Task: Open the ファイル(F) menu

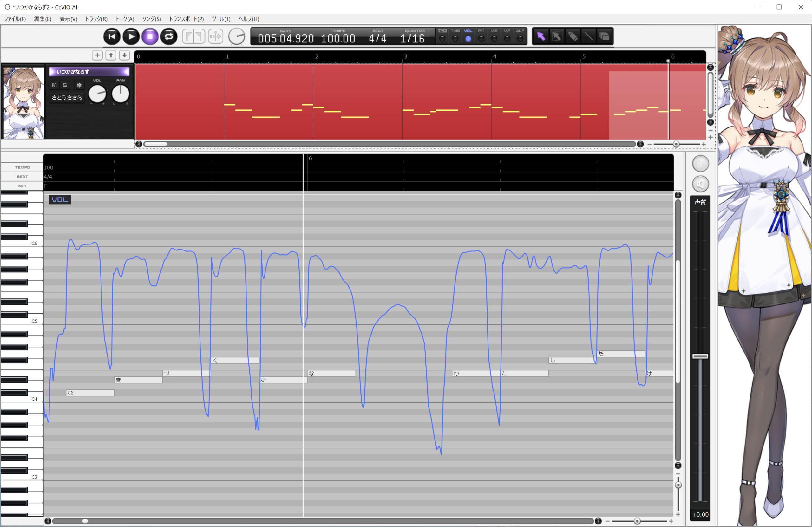Action: [x=15, y=19]
